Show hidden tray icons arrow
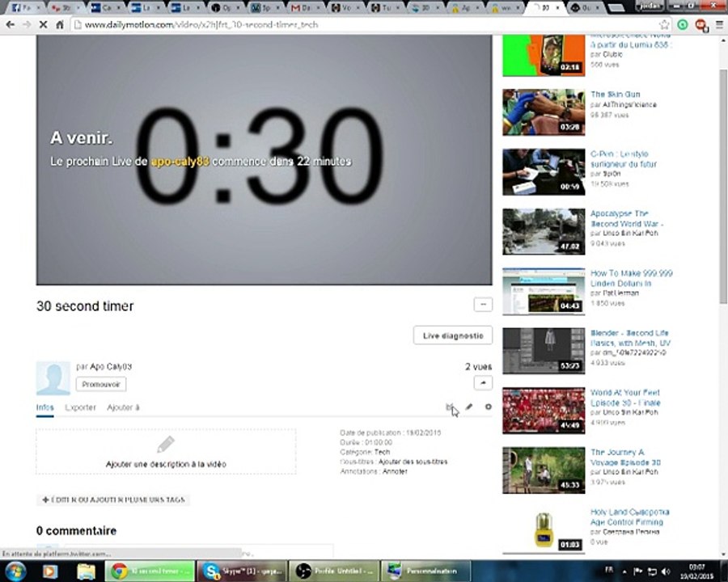Screen dimensions: 728x582 tap(624, 571)
